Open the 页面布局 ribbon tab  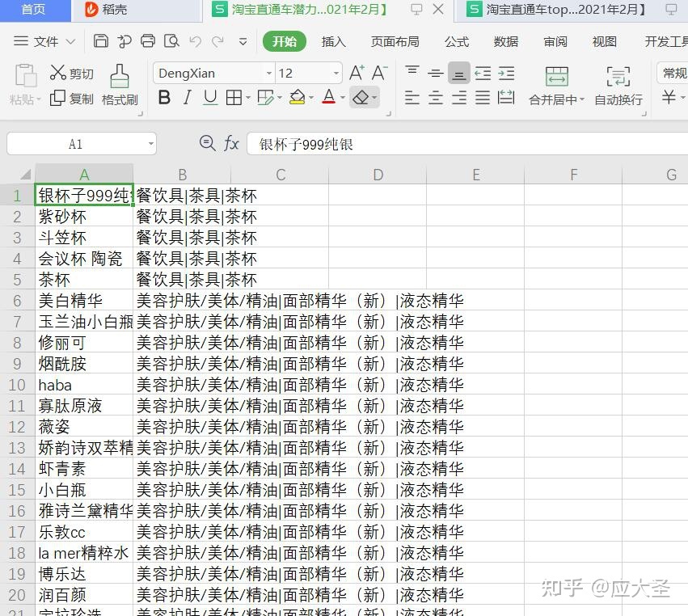pos(395,42)
